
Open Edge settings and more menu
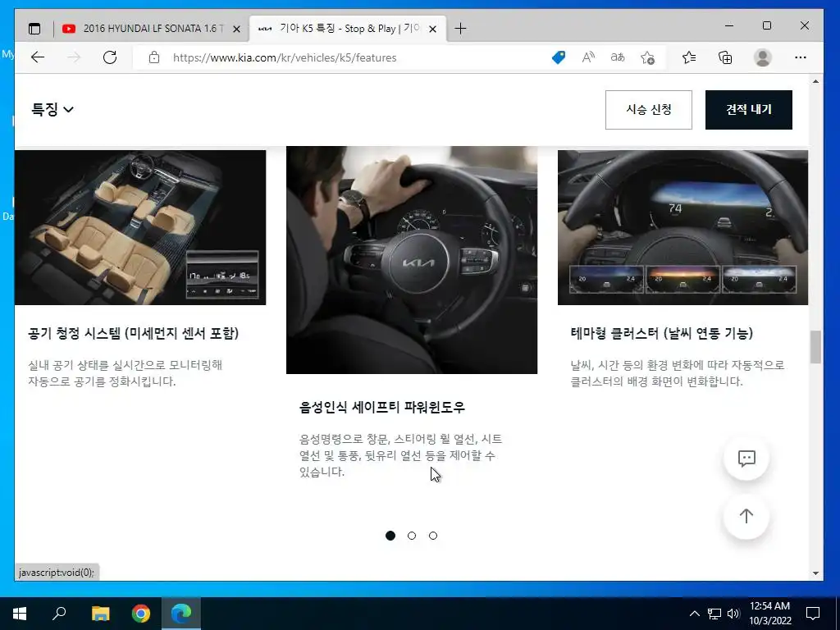[x=801, y=57]
